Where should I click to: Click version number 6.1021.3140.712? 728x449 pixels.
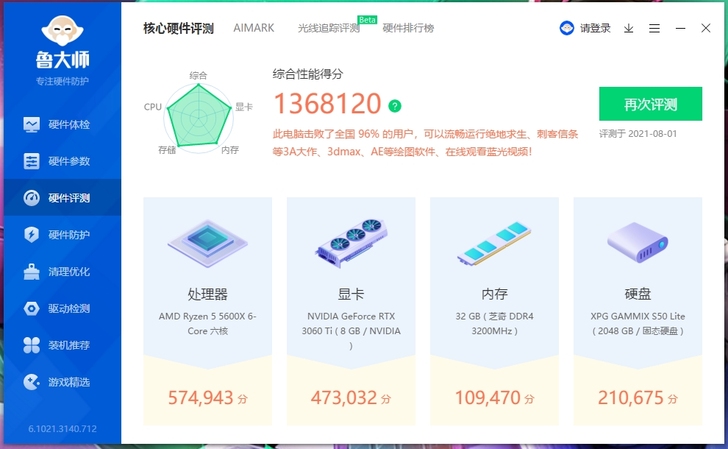coord(62,429)
